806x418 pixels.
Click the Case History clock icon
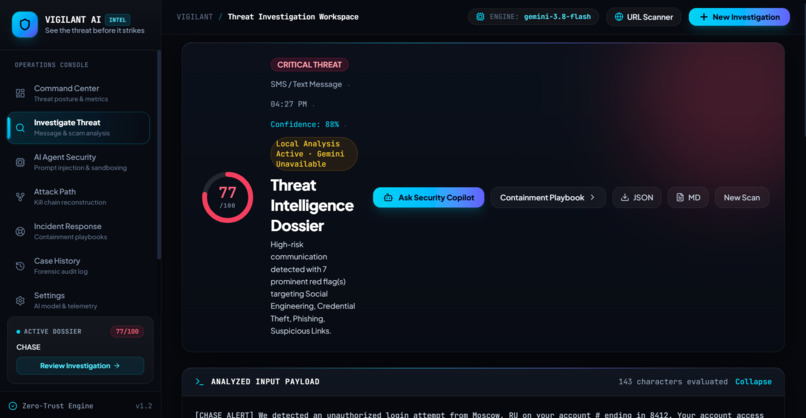point(20,266)
